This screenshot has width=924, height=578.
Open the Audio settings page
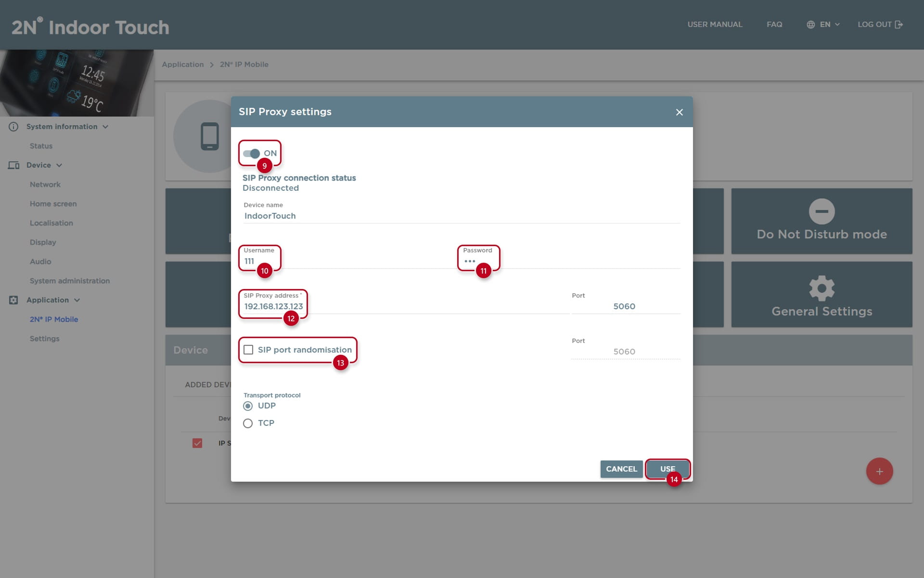40,262
